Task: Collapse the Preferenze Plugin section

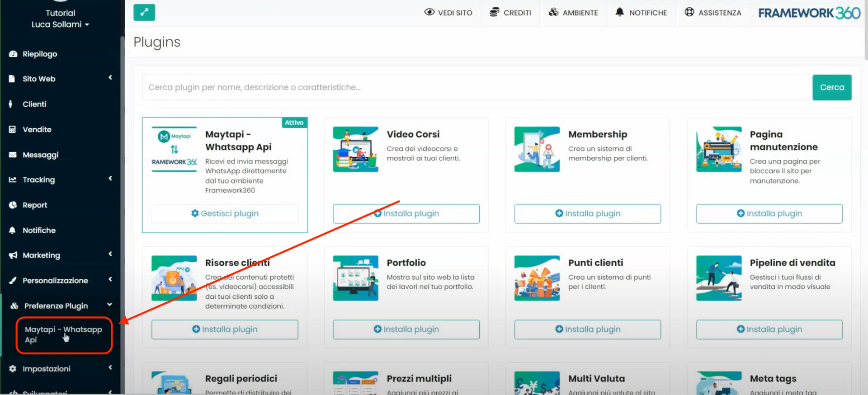Action: coord(109,305)
